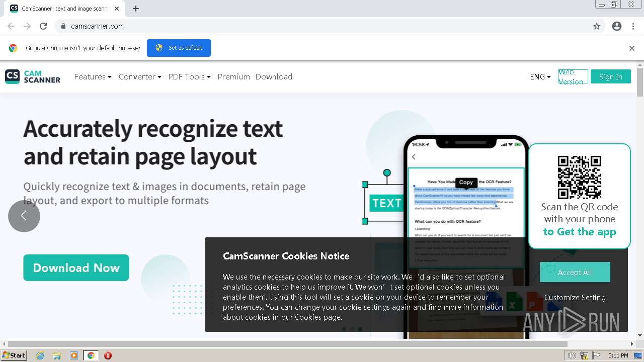
Task: Click scroll down arrow on vertical scrollbar
Action: tap(640, 335)
